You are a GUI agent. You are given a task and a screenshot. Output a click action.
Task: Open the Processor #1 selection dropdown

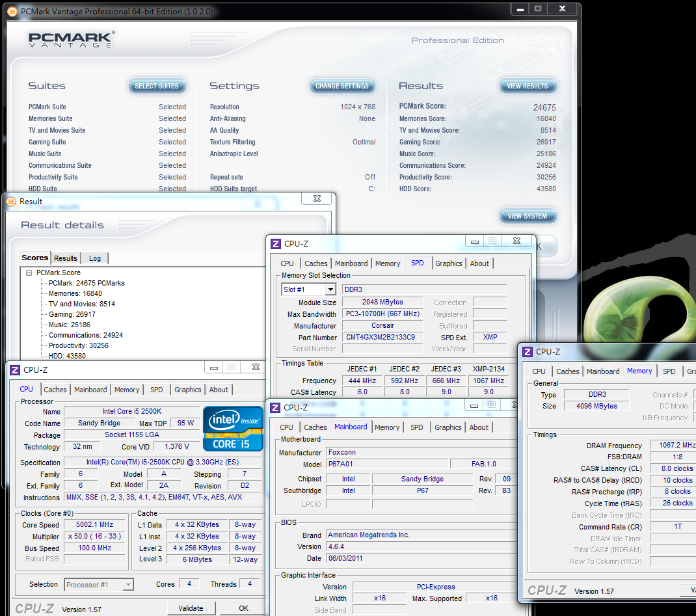[127, 585]
